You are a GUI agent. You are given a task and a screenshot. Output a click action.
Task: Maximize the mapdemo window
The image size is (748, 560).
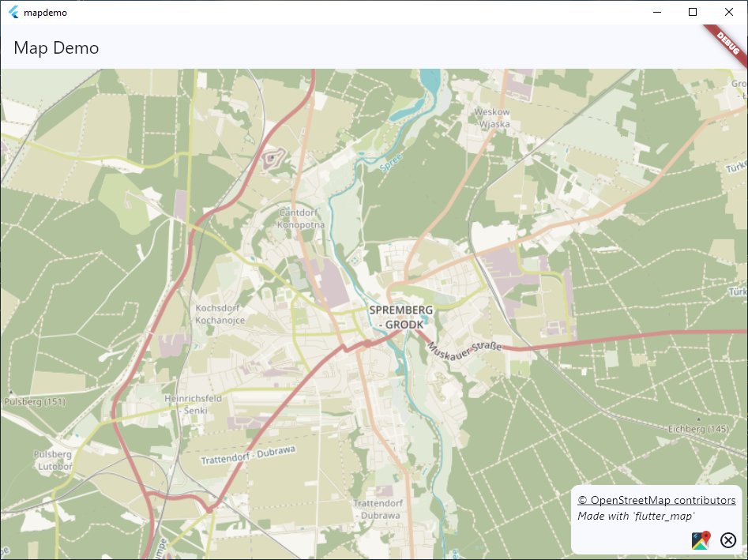coord(693,12)
